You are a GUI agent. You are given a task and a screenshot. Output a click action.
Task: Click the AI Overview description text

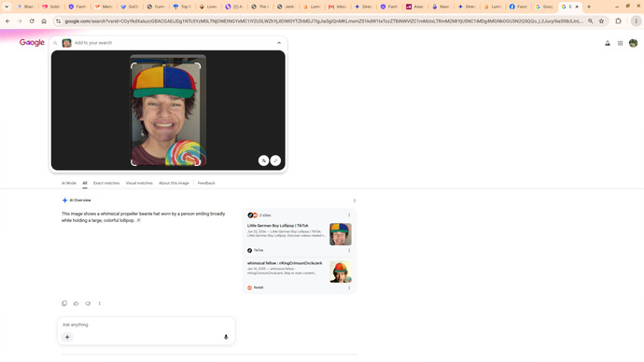pyautogui.click(x=144, y=217)
